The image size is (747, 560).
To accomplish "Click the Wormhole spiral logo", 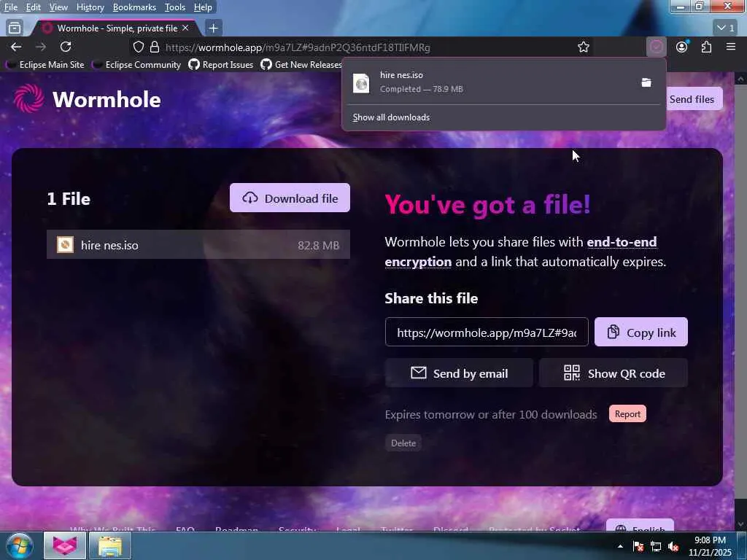I will pyautogui.click(x=28, y=98).
